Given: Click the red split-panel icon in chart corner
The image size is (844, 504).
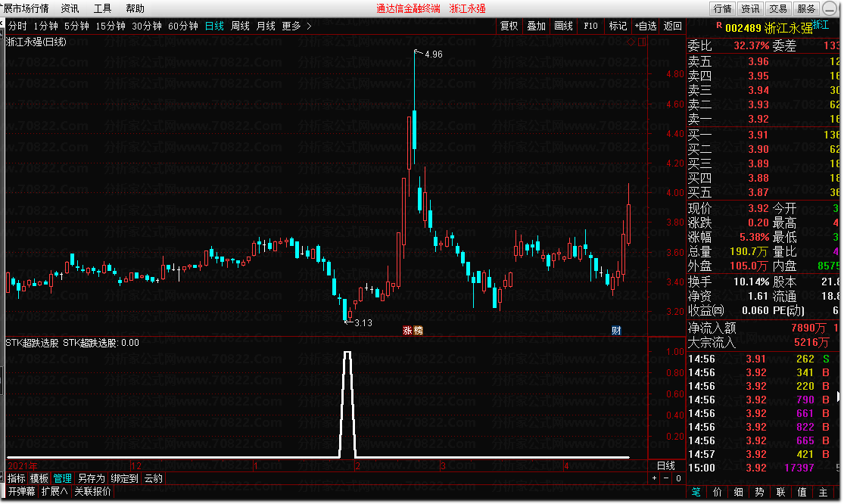Looking at the screenshot, I should (642, 42).
